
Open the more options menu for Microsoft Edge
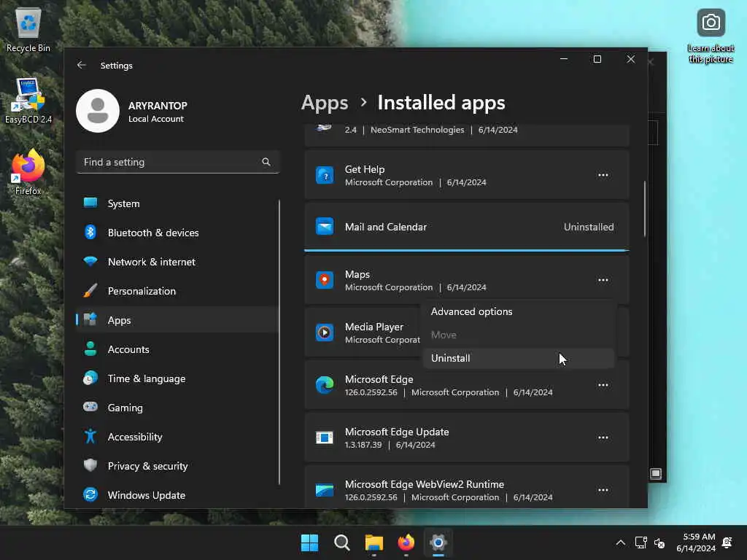(603, 385)
